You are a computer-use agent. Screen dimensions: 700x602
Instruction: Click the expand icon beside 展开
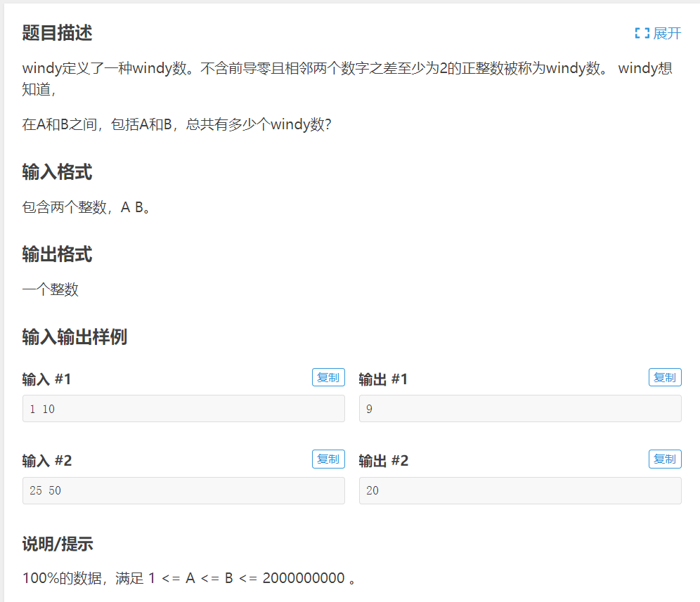click(x=642, y=33)
